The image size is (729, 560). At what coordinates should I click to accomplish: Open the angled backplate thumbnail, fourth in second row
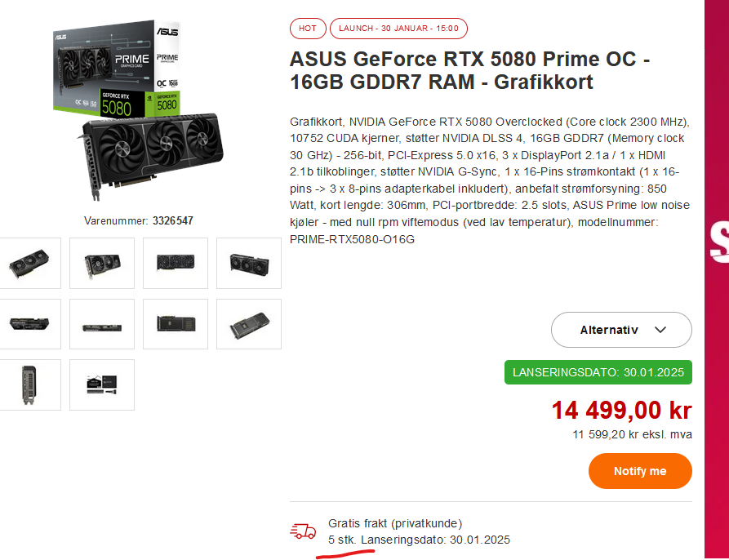[x=249, y=324]
